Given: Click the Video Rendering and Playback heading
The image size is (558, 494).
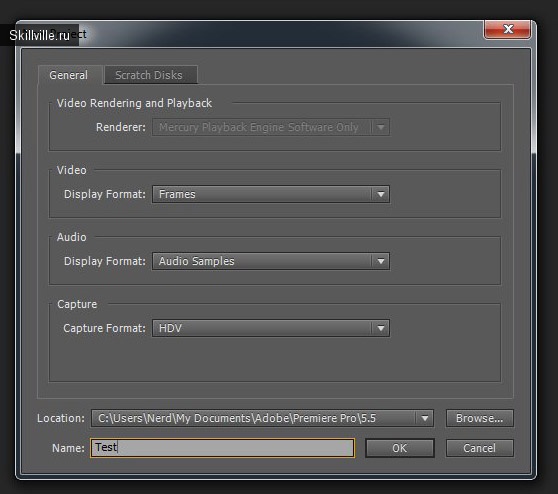Looking at the screenshot, I should click(x=134, y=103).
